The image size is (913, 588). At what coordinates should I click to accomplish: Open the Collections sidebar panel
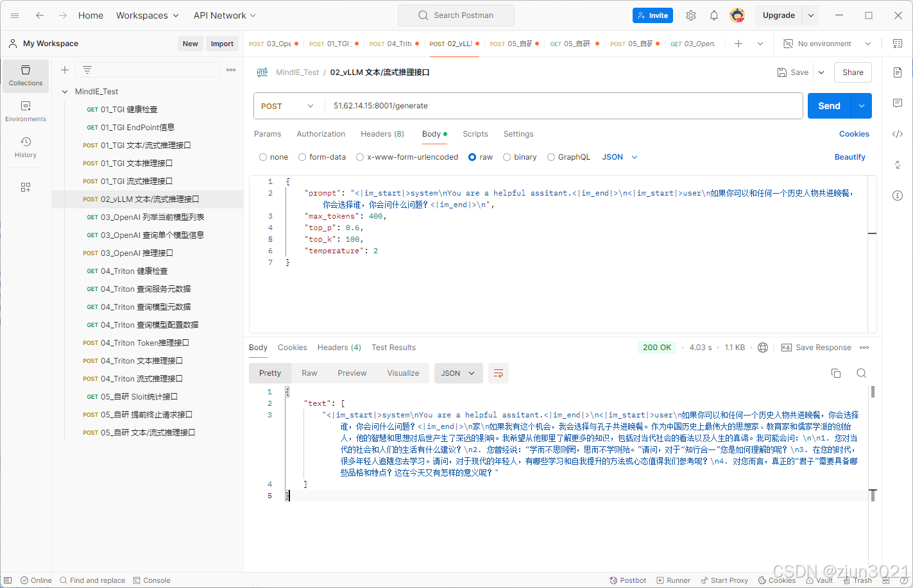tap(26, 76)
